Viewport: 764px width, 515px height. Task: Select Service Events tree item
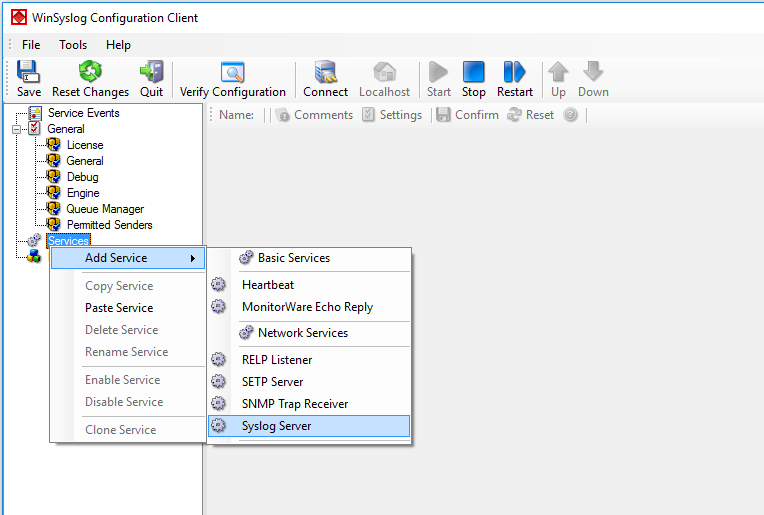pyautogui.click(x=83, y=113)
